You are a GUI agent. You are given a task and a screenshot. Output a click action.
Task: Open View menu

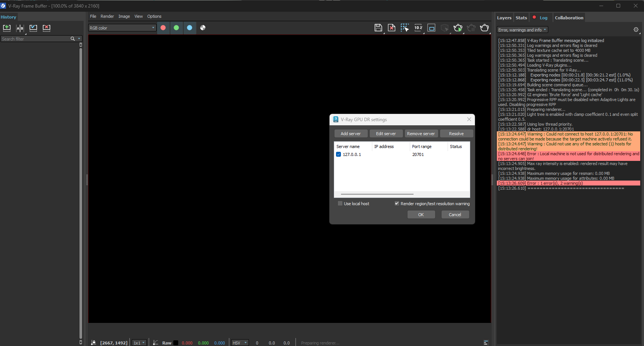click(138, 16)
